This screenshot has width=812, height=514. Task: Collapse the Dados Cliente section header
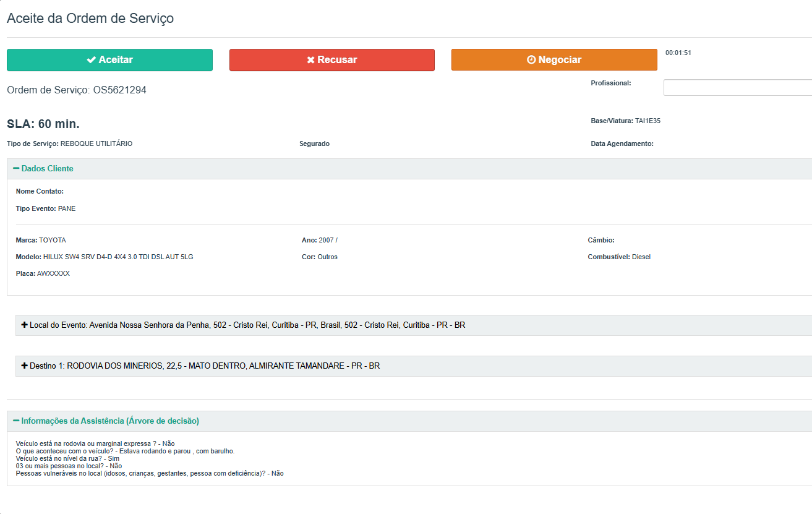[48, 168]
